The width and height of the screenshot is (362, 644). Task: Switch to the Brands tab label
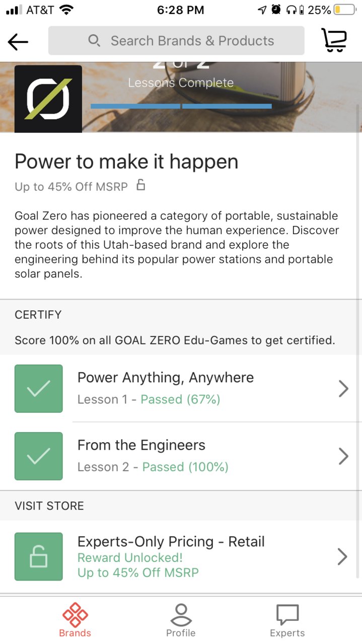pos(75,633)
